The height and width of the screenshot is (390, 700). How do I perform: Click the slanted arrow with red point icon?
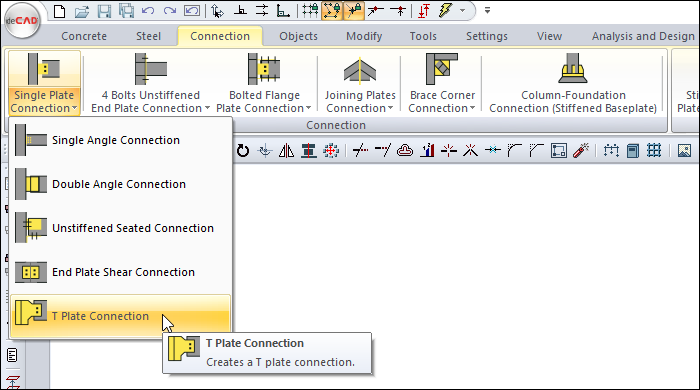click(376, 11)
